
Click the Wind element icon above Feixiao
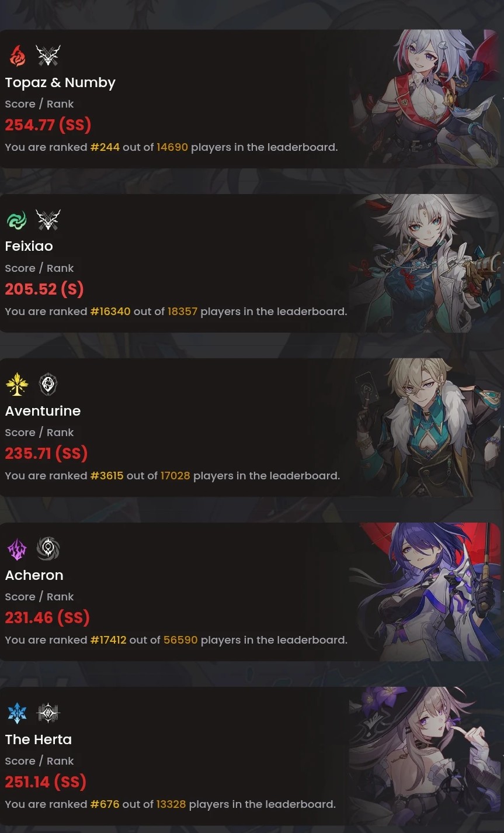click(x=17, y=220)
